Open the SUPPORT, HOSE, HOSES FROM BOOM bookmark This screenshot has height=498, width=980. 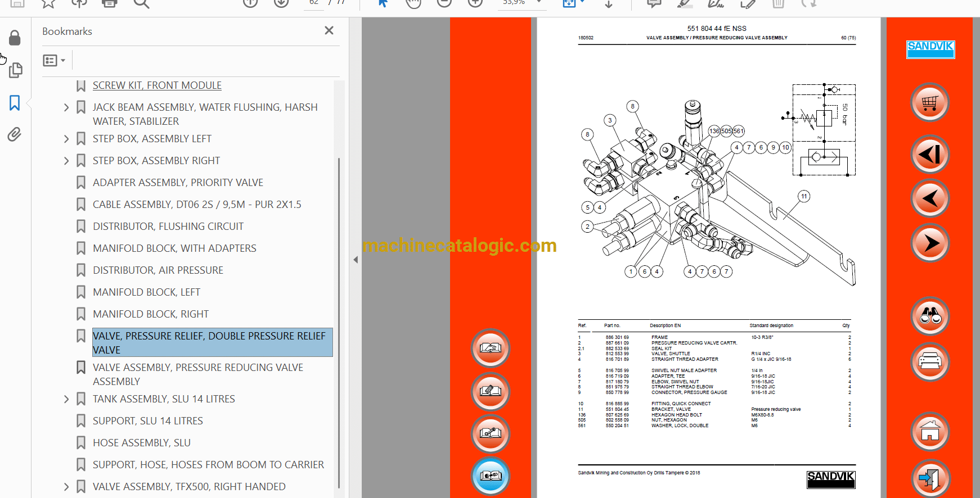(x=208, y=465)
